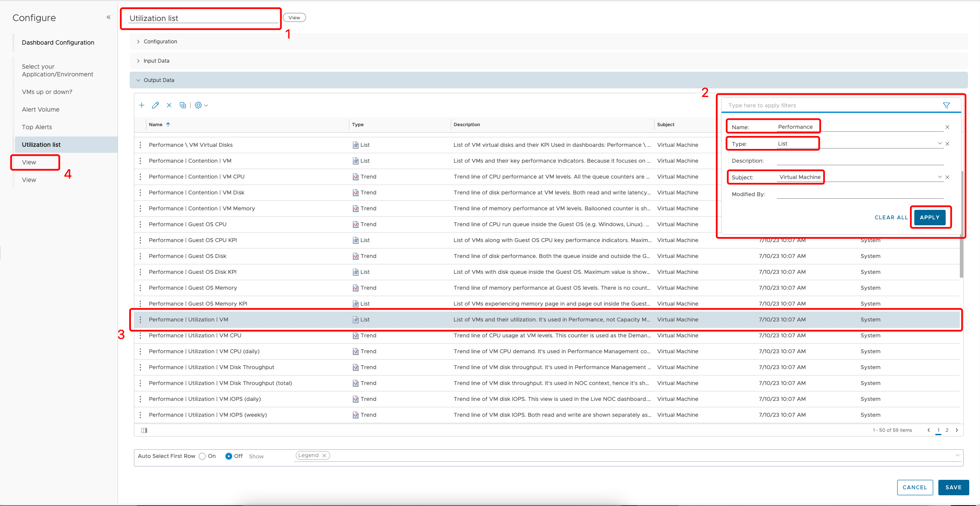This screenshot has width=980, height=506.
Task: Click the filter funnel icon in the filter panel
Action: (x=947, y=105)
